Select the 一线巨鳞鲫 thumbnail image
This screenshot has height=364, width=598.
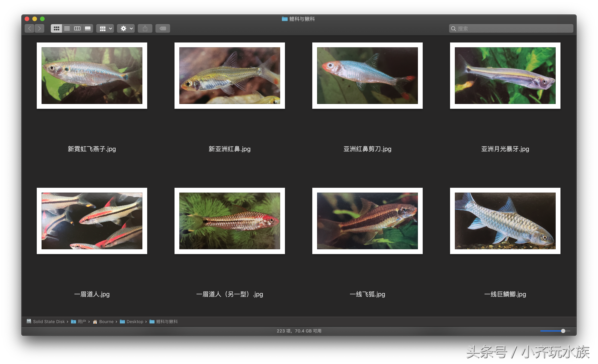(x=505, y=221)
